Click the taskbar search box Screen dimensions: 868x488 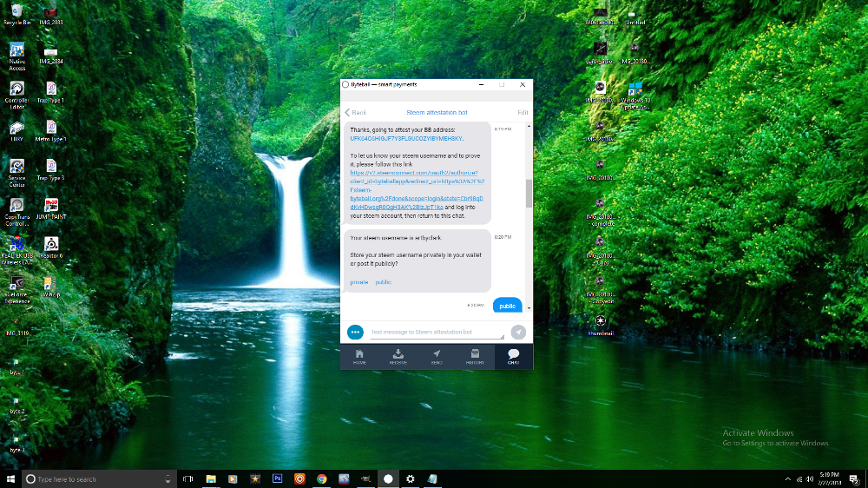click(99, 478)
